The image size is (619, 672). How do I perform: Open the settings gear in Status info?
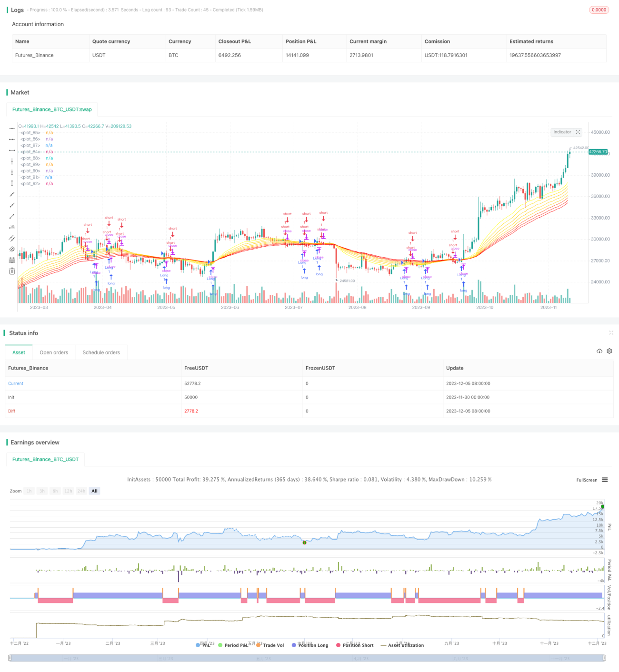point(609,351)
